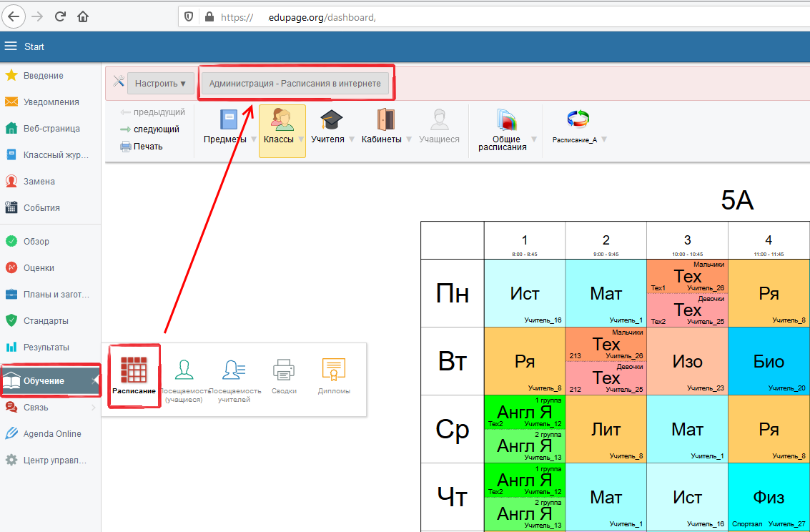
Task: Expand the Расписание_А version dropdown
Action: pyautogui.click(x=604, y=139)
